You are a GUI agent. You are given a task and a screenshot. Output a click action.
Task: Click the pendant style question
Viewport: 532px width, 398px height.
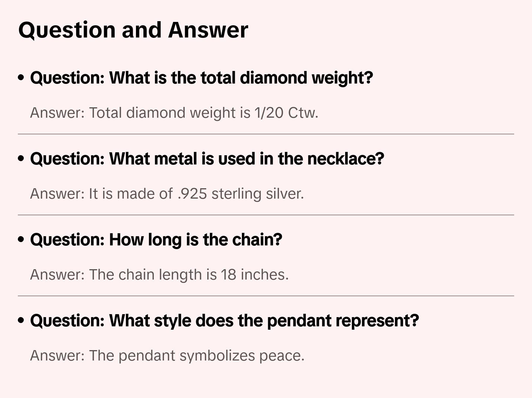click(x=224, y=321)
